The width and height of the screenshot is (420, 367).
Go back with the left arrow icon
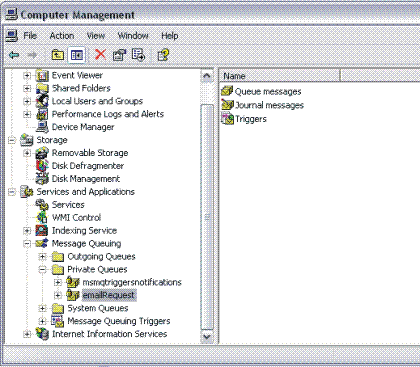coord(14,54)
